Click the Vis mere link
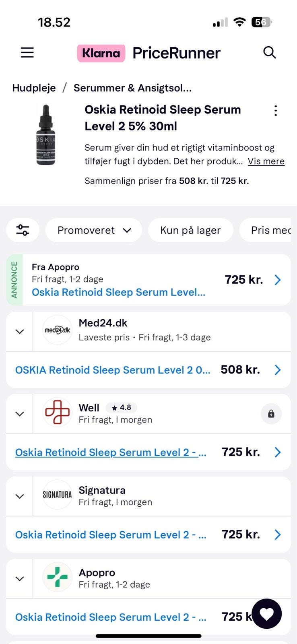297x644 pixels. pyautogui.click(x=266, y=161)
